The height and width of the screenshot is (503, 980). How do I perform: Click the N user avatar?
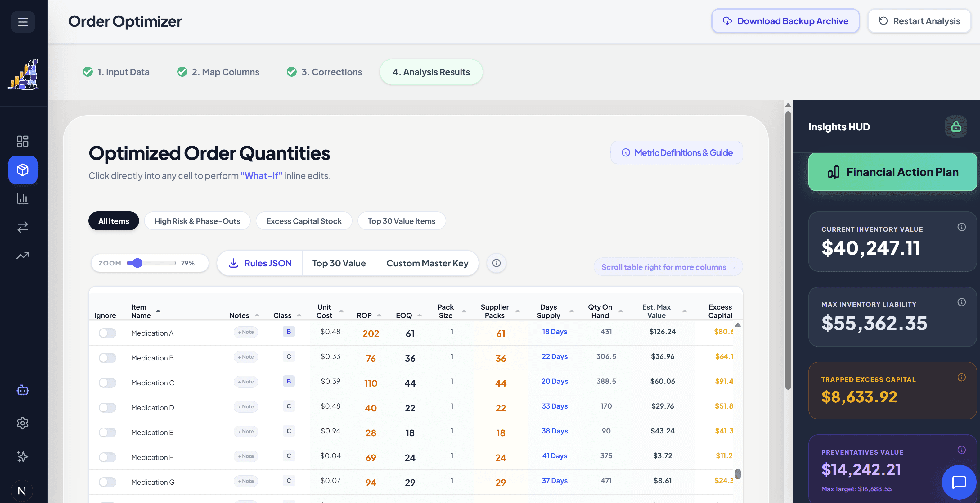point(22,491)
